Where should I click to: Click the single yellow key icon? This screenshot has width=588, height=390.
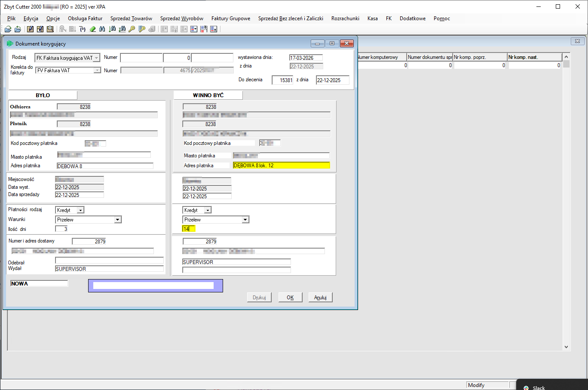pos(132,29)
